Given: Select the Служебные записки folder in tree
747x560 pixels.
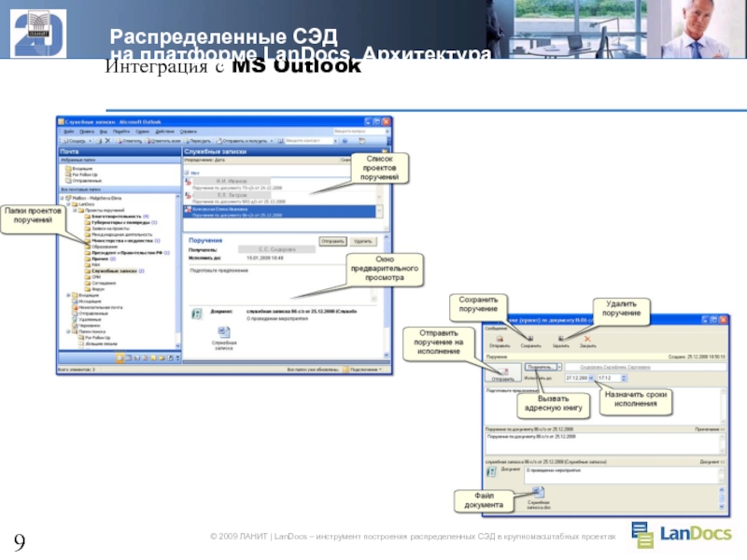Looking at the screenshot, I should point(114,271).
